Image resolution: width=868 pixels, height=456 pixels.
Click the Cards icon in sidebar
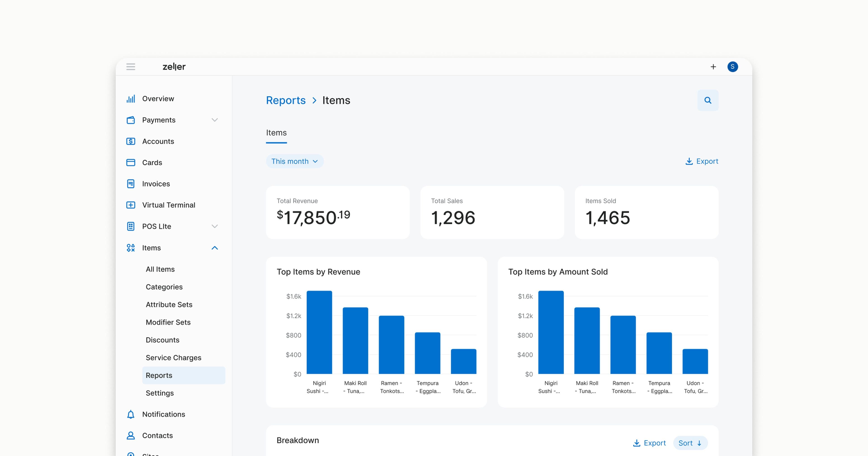coord(131,163)
